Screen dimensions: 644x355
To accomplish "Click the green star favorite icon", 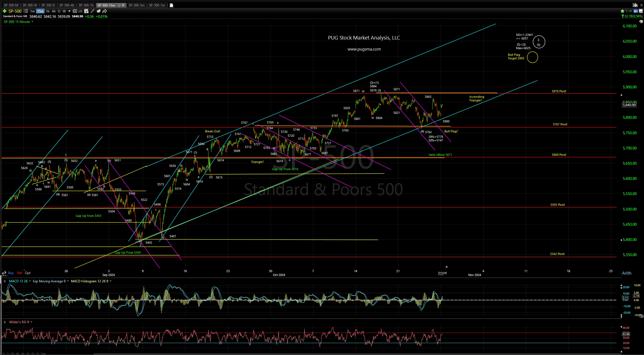I will 622,11.
